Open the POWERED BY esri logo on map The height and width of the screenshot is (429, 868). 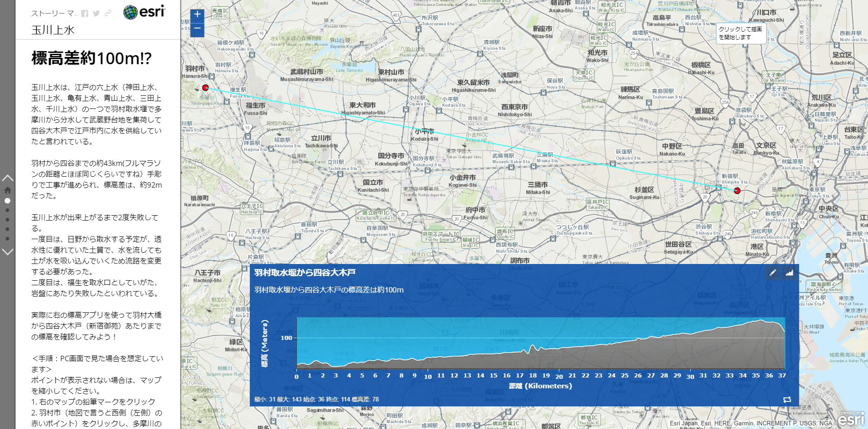click(x=850, y=419)
